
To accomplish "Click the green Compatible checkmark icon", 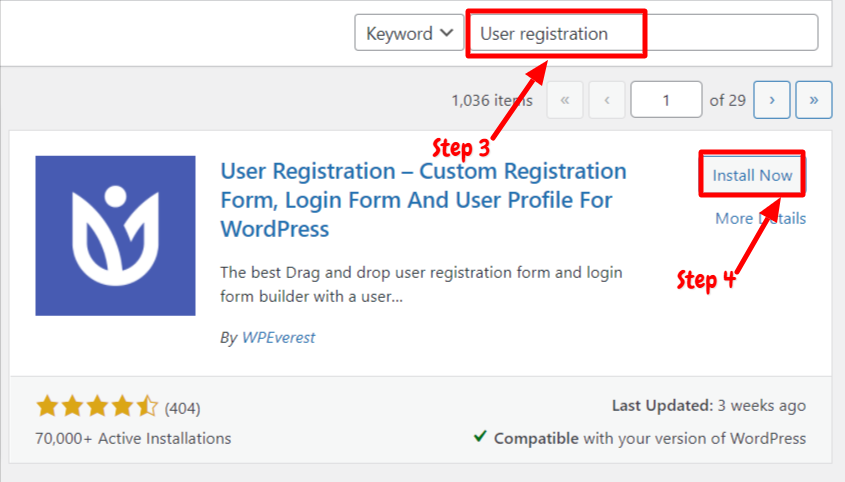I will click(x=480, y=436).
